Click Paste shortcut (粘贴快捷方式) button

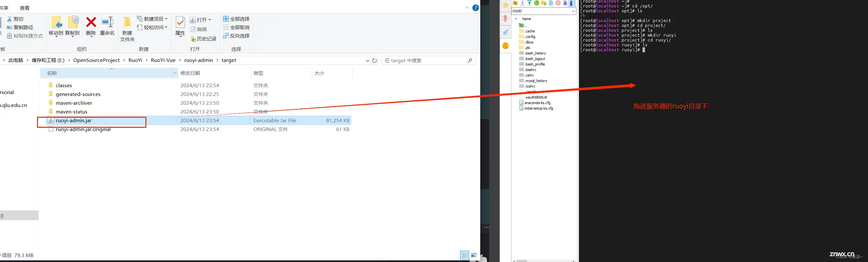tap(25, 36)
